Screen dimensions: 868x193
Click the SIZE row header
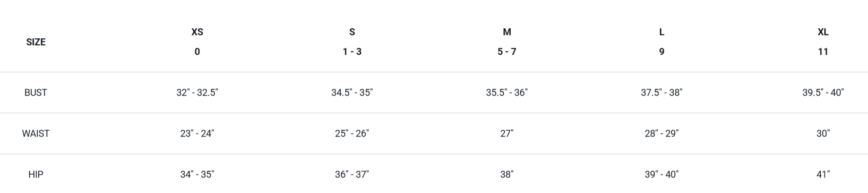pos(36,42)
